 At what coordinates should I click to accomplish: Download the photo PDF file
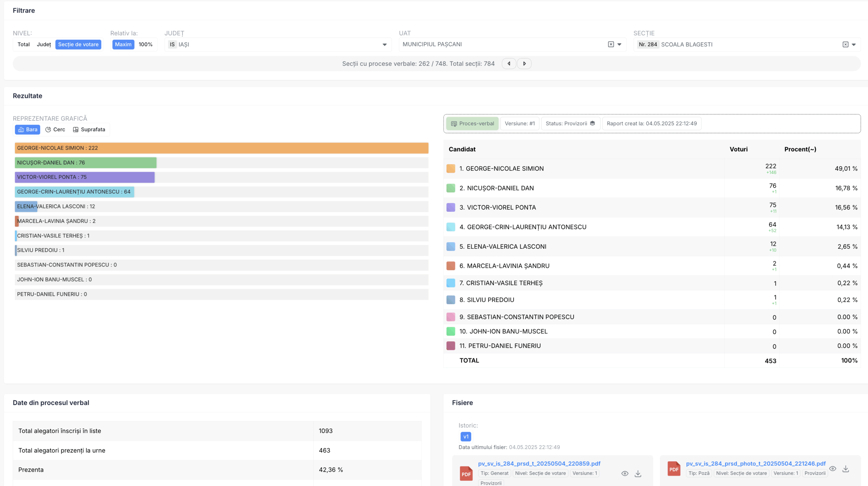[846, 469]
